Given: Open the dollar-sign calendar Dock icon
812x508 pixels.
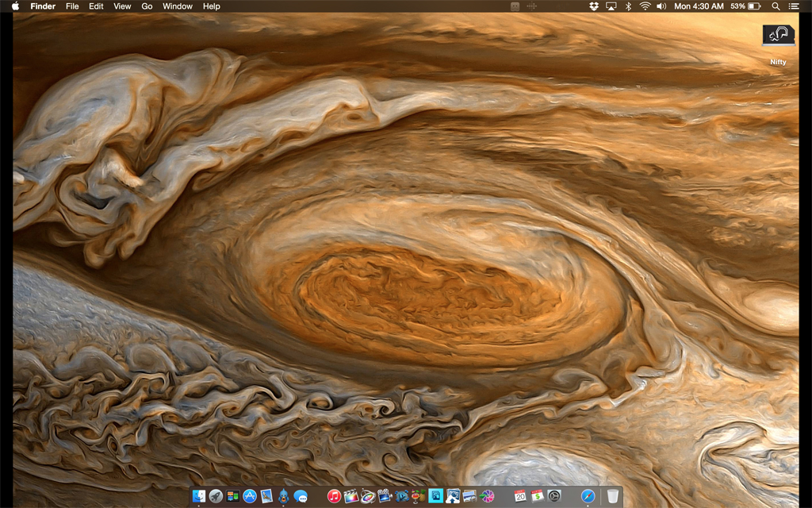Looking at the screenshot, I should pyautogui.click(x=537, y=496).
